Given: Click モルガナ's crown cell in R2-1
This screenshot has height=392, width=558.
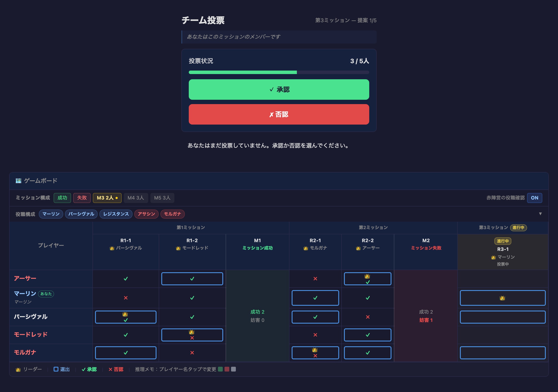Looking at the screenshot, I should point(315,353).
